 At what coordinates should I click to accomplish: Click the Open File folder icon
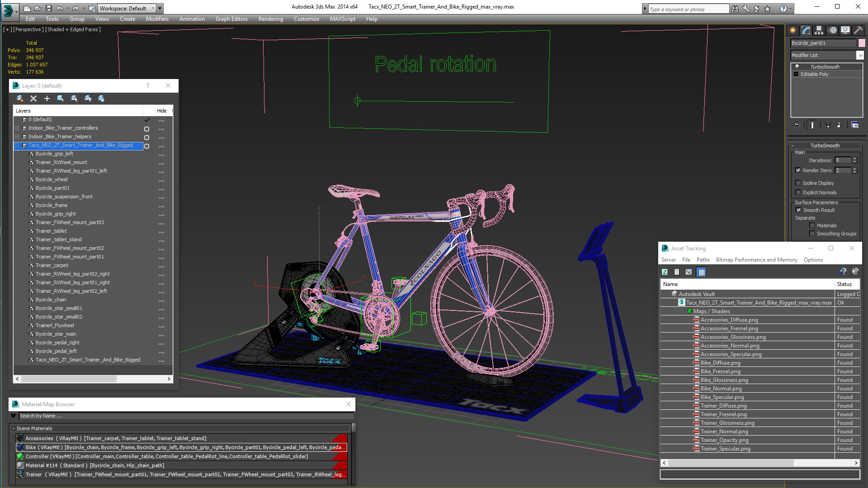point(38,8)
